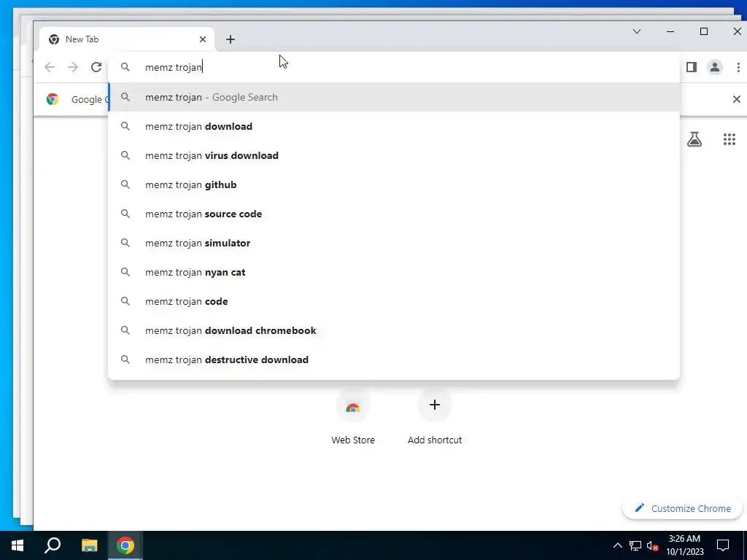Click the browser back arrow
This screenshot has width=747, height=560.
tap(50, 67)
